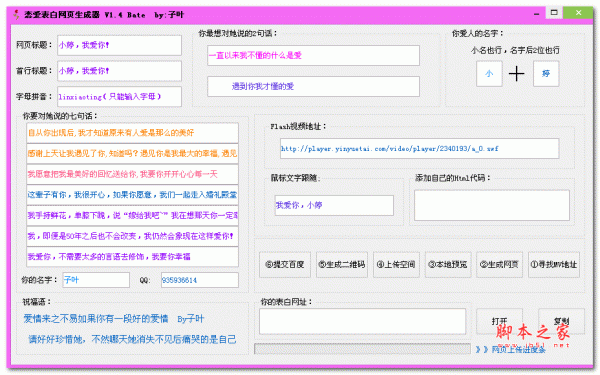This screenshot has width=600, height=375.
Task: Click the blessing text 爱情来之不易如果你有一段好的爱情
Action: (96, 319)
